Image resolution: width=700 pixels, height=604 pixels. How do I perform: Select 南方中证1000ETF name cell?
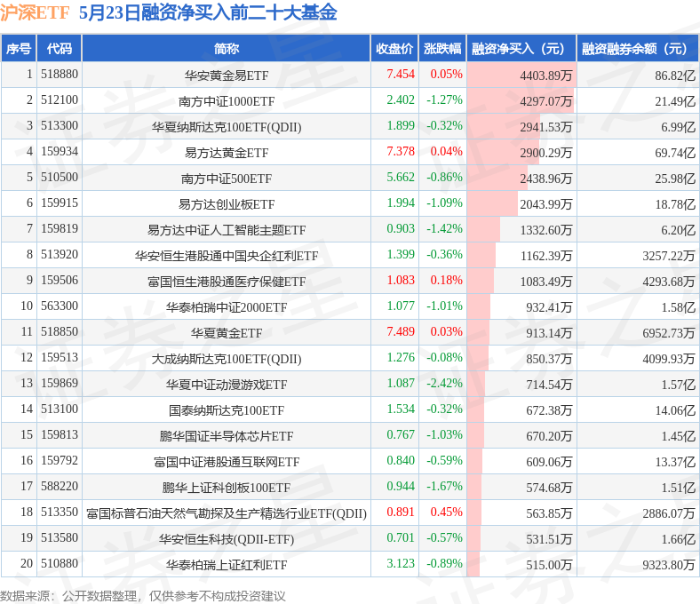tap(227, 101)
